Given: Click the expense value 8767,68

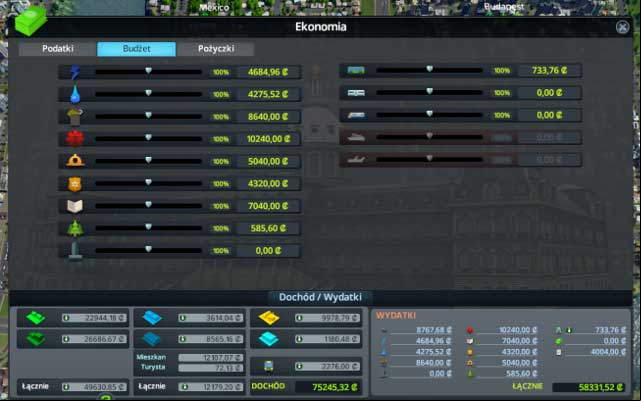Looking at the screenshot, I should (434, 330).
